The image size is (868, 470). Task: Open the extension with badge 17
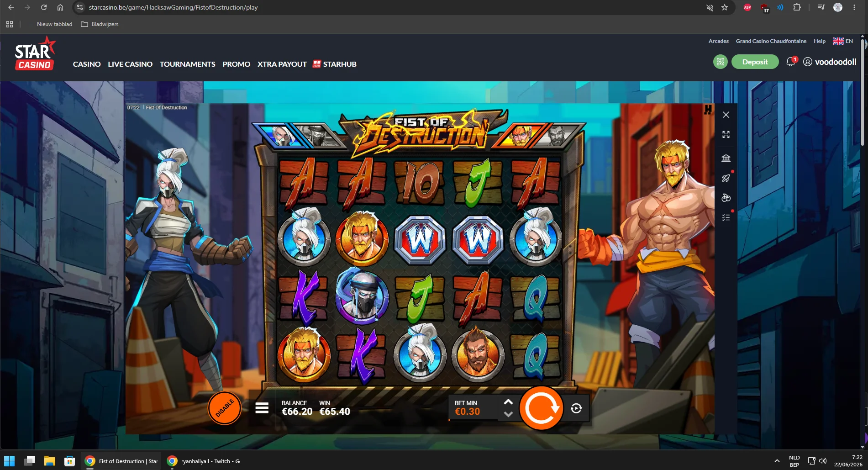click(x=764, y=8)
